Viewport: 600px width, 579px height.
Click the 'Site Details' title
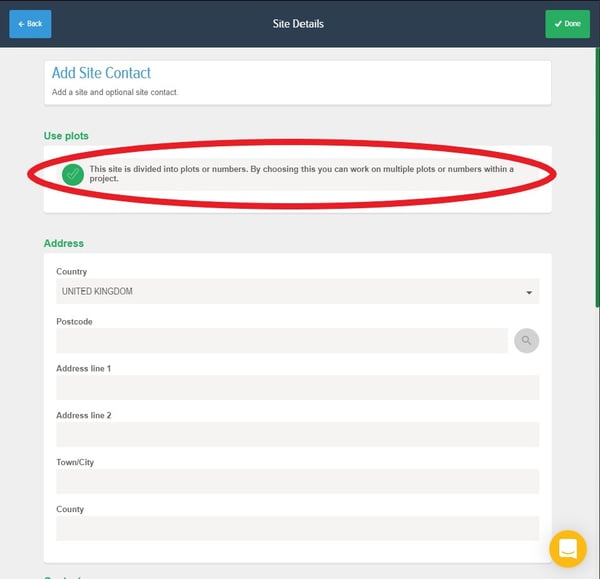pos(298,24)
